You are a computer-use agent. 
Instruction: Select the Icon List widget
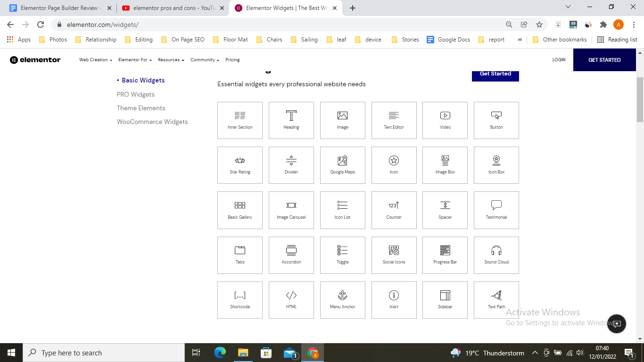point(343,210)
